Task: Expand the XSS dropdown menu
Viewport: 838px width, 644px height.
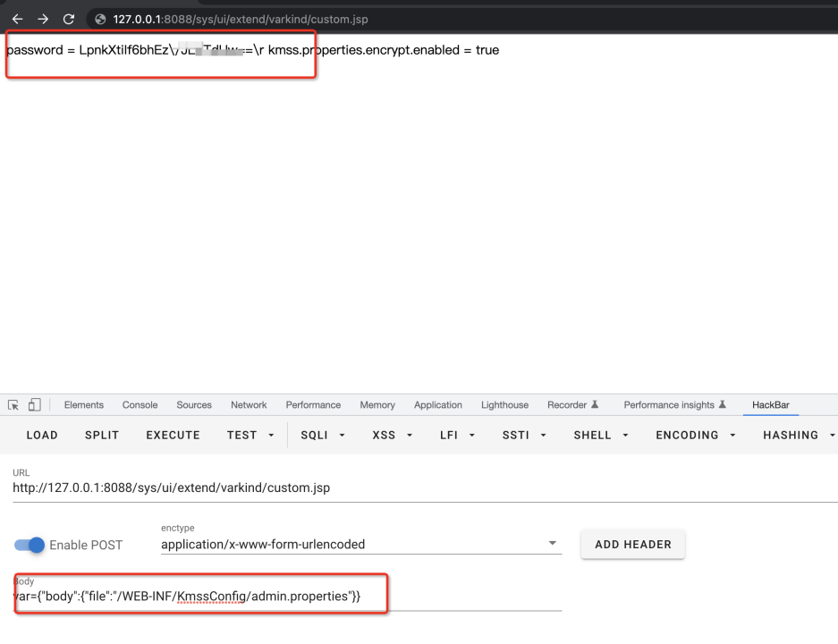Action: tap(392, 436)
